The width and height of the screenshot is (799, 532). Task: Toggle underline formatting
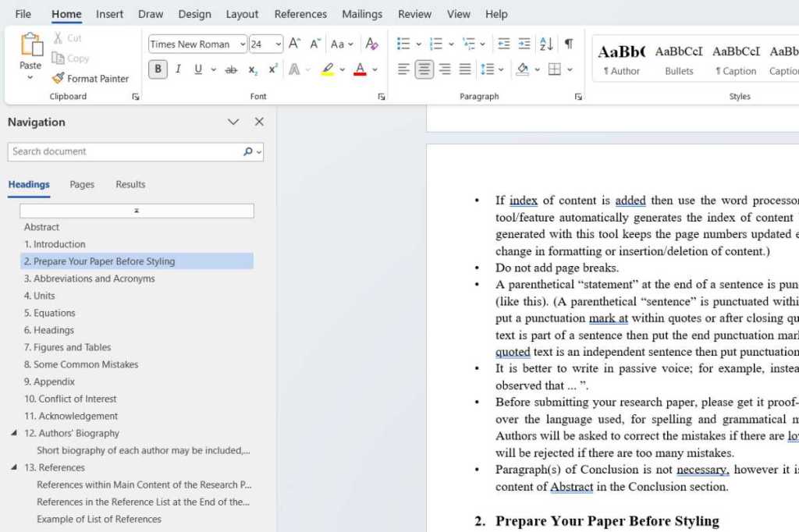198,69
